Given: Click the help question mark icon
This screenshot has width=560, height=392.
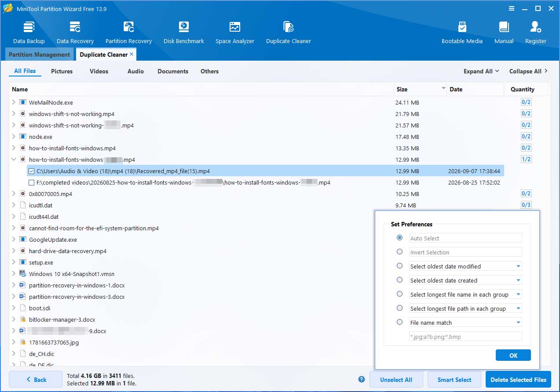Looking at the screenshot, I should [362, 379].
